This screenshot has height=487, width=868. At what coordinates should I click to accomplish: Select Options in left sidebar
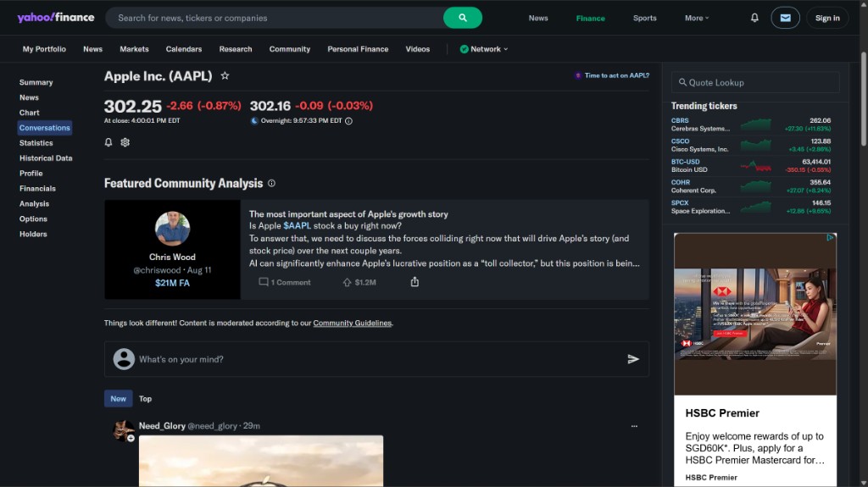point(33,219)
